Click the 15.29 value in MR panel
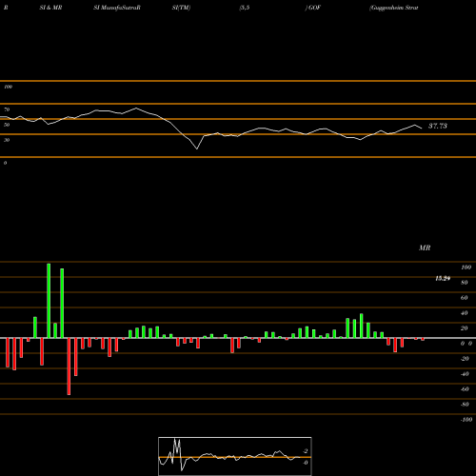Viewport: 476px width, 476px height. pos(443,279)
